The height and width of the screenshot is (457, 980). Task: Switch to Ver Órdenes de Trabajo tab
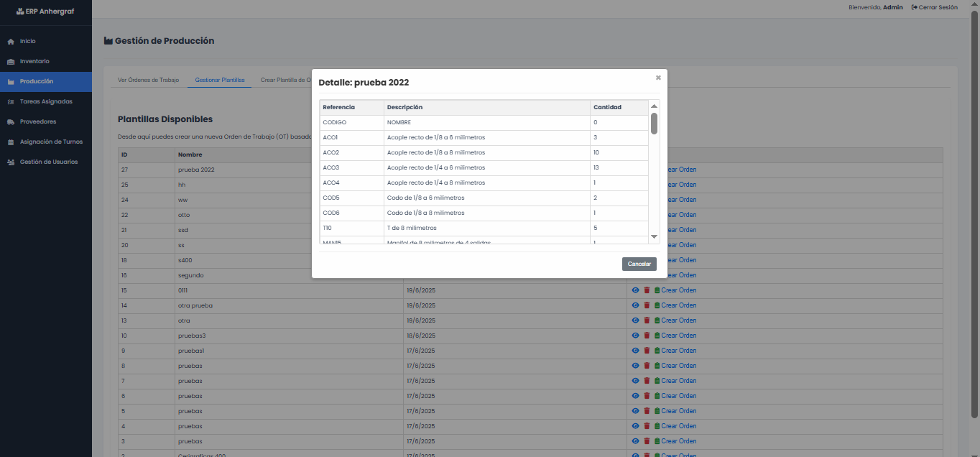coord(148,80)
